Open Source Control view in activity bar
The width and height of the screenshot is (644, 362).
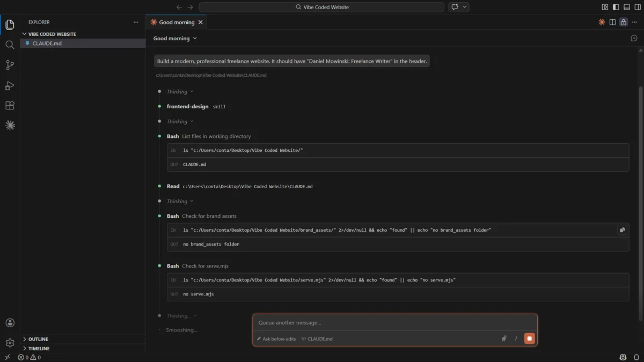point(10,65)
